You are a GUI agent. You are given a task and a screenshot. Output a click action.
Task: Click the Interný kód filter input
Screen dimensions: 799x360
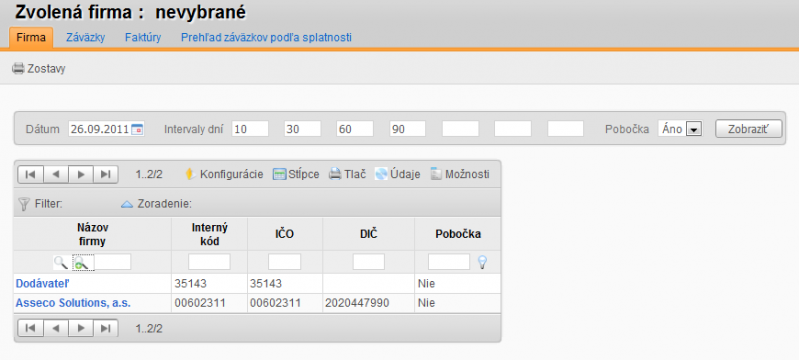click(209, 262)
